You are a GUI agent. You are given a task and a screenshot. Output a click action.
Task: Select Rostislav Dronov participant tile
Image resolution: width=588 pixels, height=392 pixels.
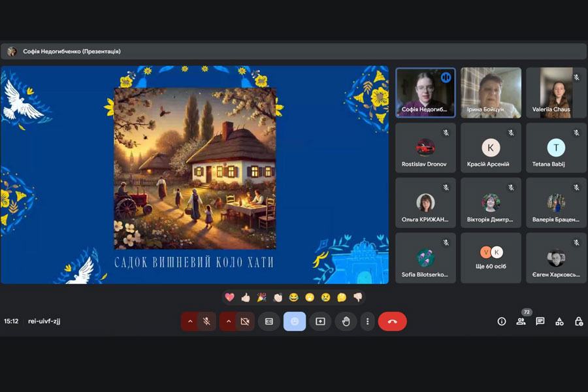tap(425, 148)
